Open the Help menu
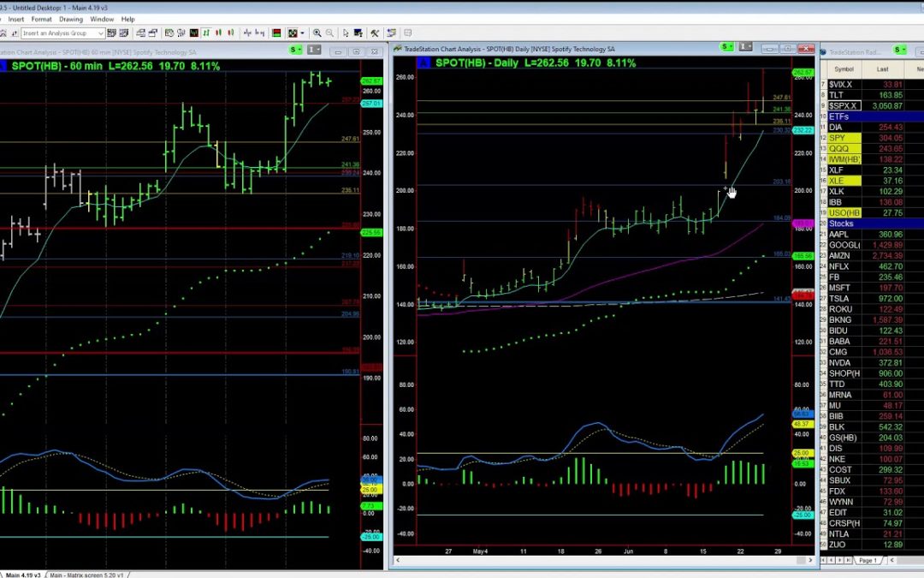Screen dimensions: 924x578 (x=127, y=19)
